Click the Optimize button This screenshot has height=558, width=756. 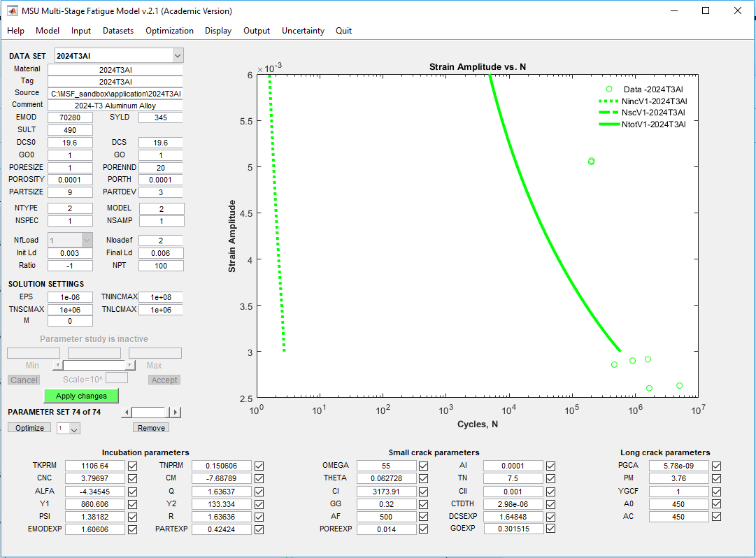pos(29,428)
